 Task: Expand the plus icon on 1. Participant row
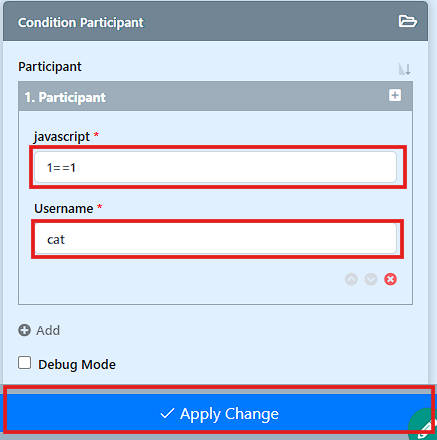click(x=395, y=95)
